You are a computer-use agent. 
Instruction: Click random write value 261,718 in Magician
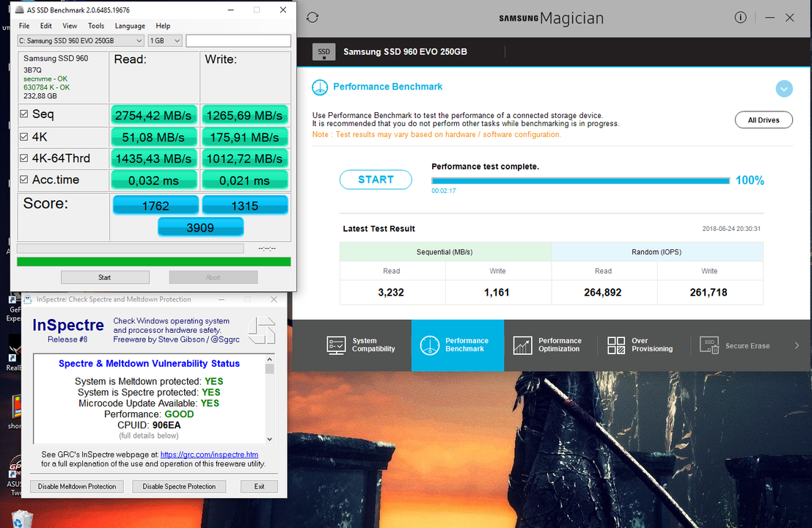point(709,293)
